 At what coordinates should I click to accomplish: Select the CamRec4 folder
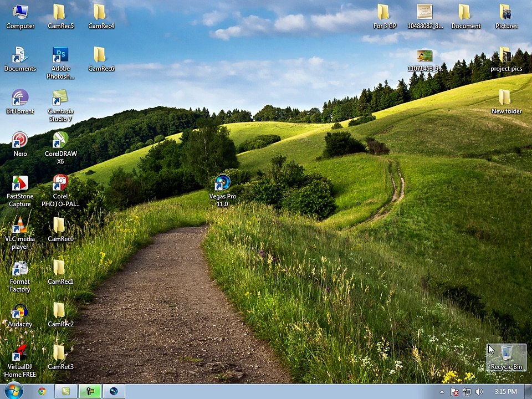[x=101, y=17]
